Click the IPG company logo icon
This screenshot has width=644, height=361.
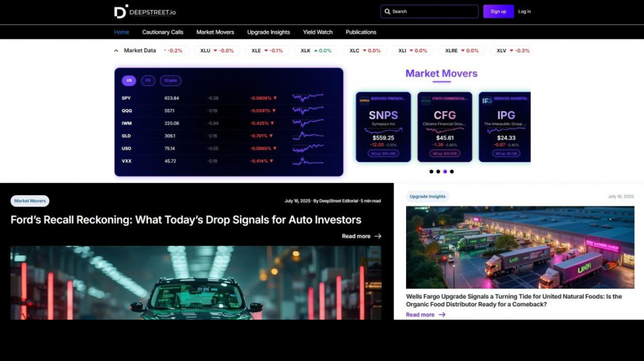[486, 100]
